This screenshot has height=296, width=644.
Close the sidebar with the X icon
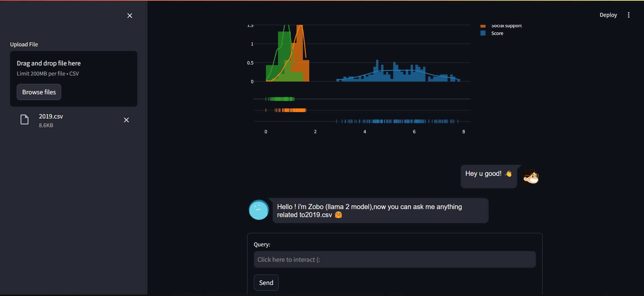point(130,16)
